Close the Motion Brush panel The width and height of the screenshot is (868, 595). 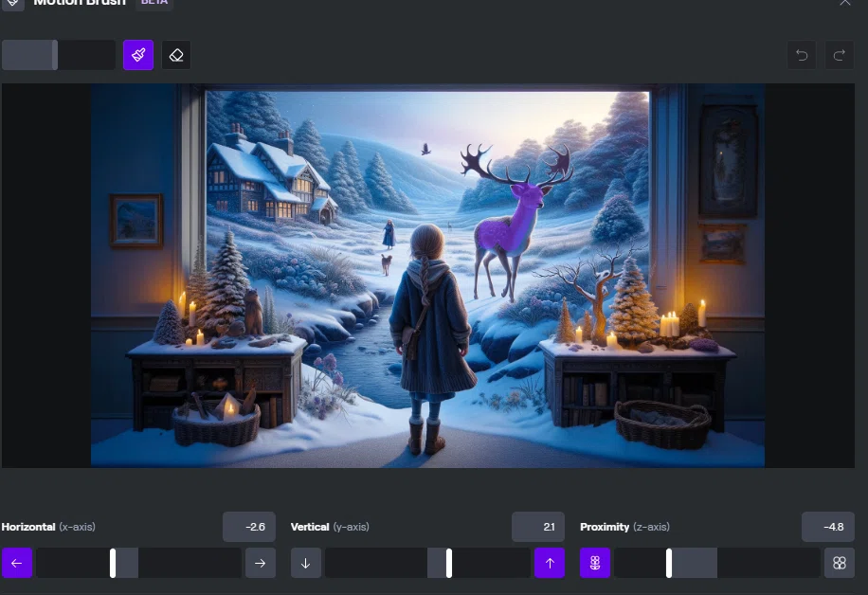[x=844, y=2]
